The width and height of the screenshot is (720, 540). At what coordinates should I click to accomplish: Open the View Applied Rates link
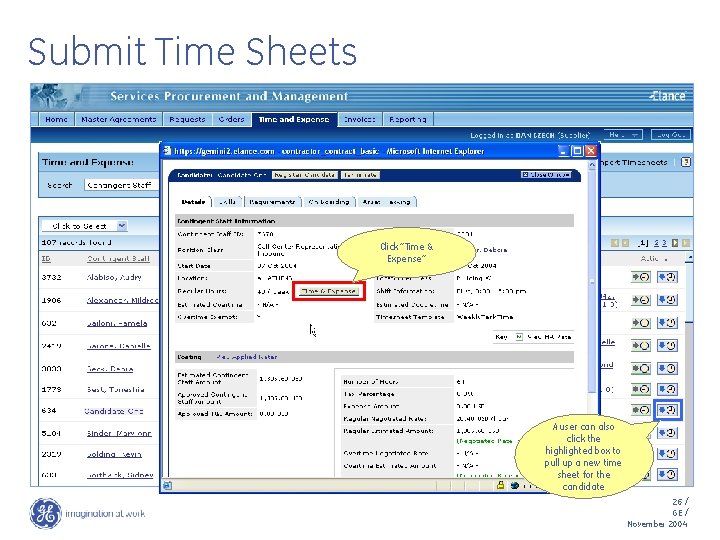(247, 357)
